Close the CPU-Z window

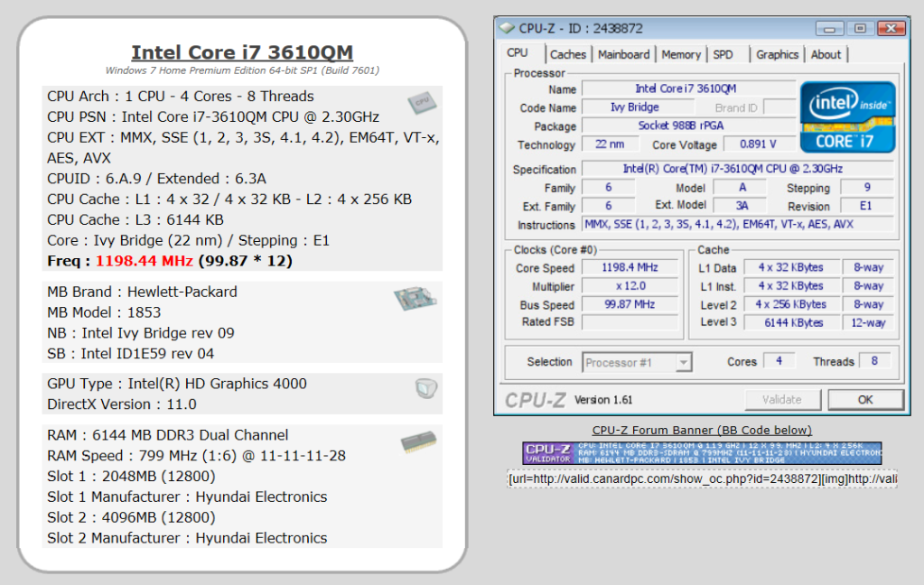891,28
